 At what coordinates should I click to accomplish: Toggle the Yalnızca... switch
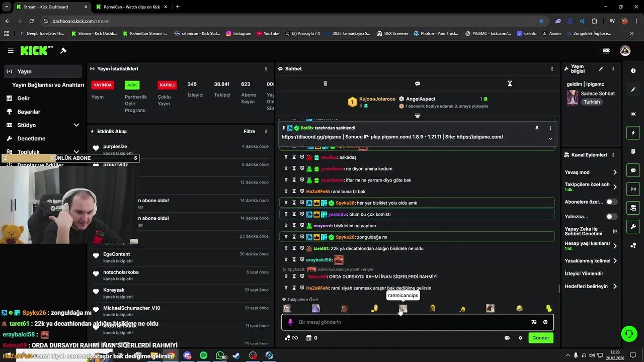point(611,217)
